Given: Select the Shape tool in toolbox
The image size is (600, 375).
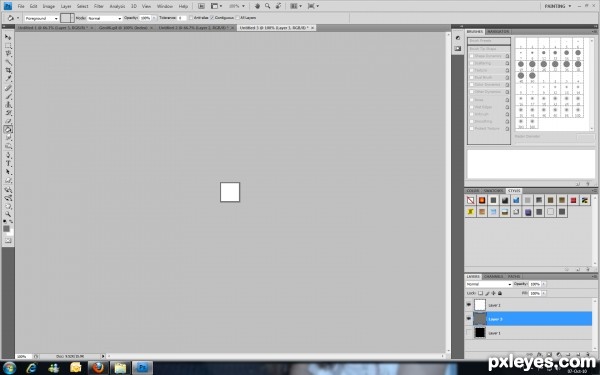Looking at the screenshot, I should click(x=8, y=181).
